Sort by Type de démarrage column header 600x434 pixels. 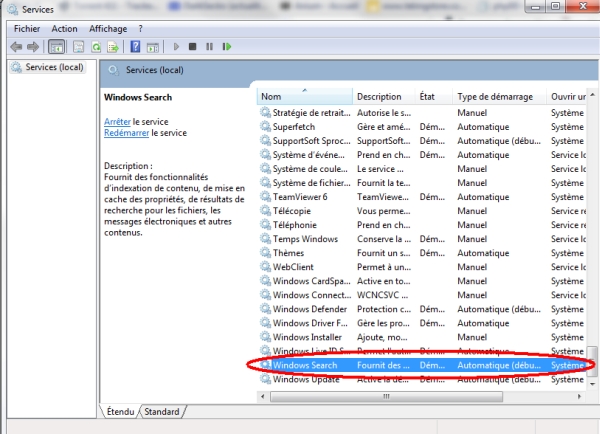coord(499,96)
